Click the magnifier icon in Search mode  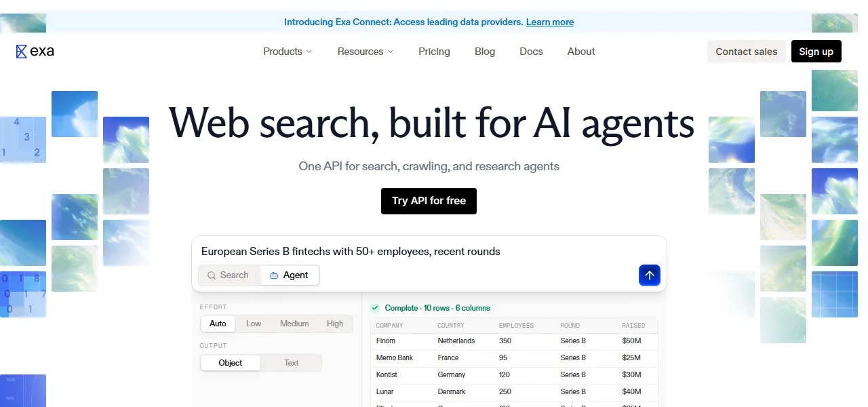(x=212, y=275)
